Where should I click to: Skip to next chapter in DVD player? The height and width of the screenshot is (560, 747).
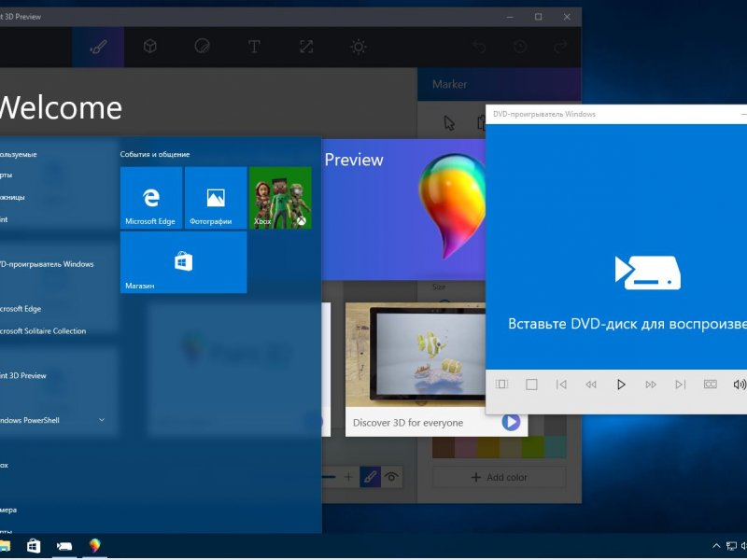pyautogui.click(x=681, y=385)
